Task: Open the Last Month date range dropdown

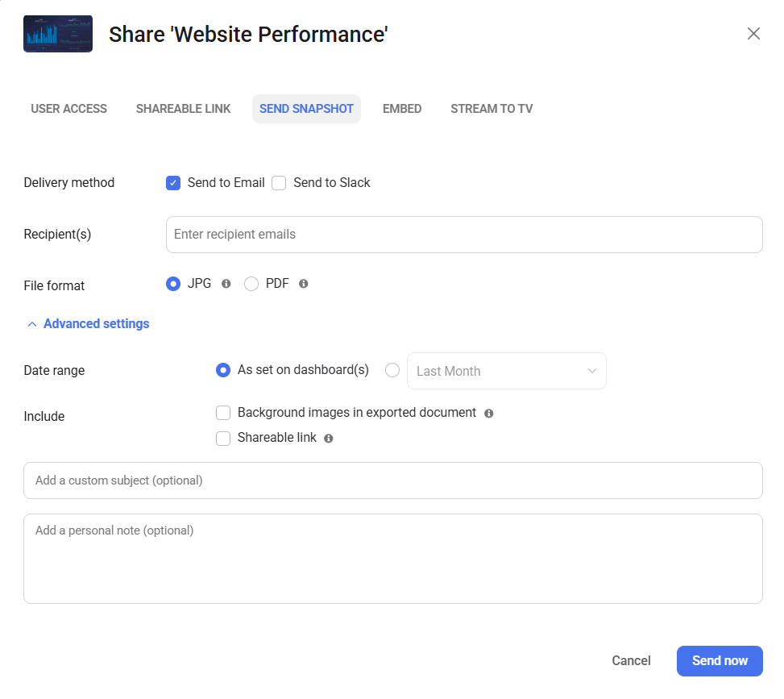Action: pyautogui.click(x=507, y=371)
